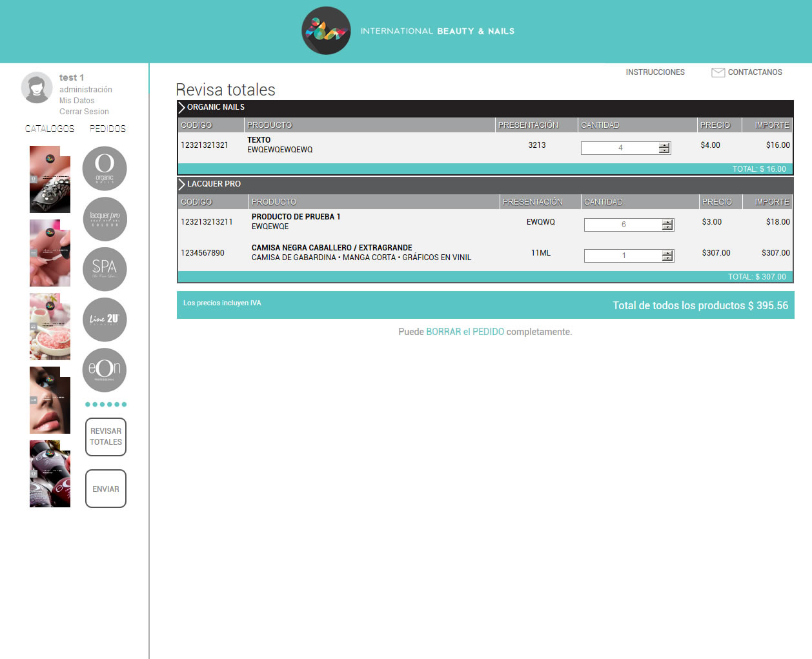Open the Organic Nails brand circle icon
812x659 pixels.
point(105,168)
